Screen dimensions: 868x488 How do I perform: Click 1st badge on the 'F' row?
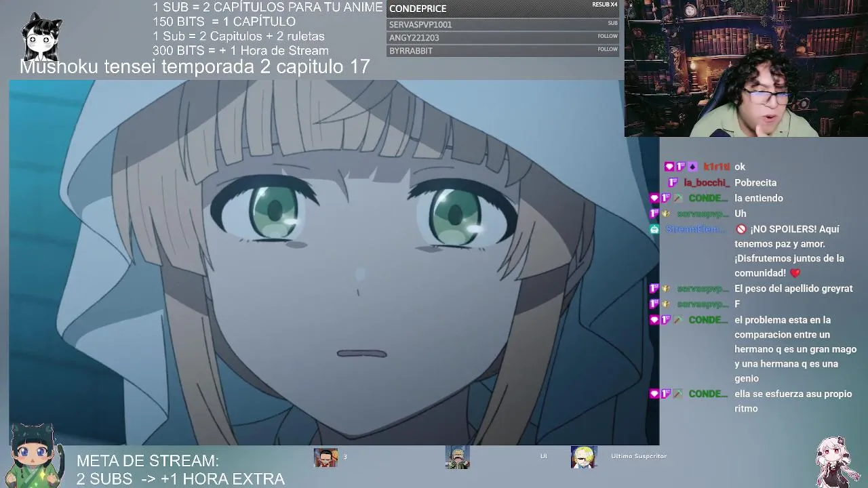click(x=654, y=304)
